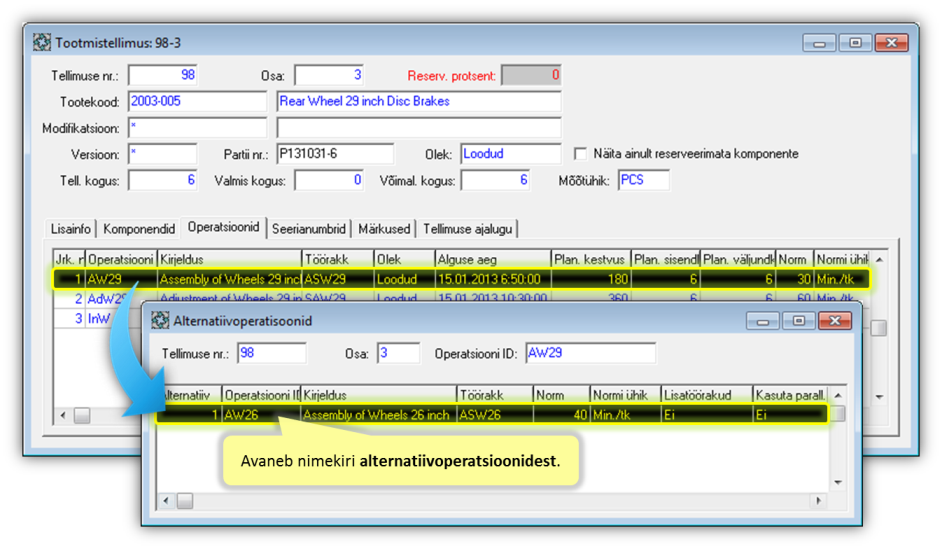Click the Rear Wheel 29 inch description field
This screenshot has width=942, height=549.
[419, 102]
